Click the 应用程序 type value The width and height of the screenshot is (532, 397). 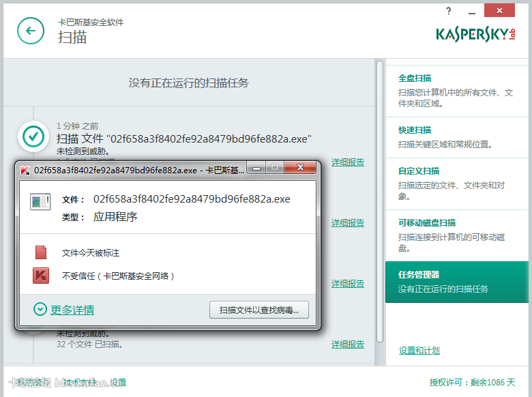[x=115, y=216]
